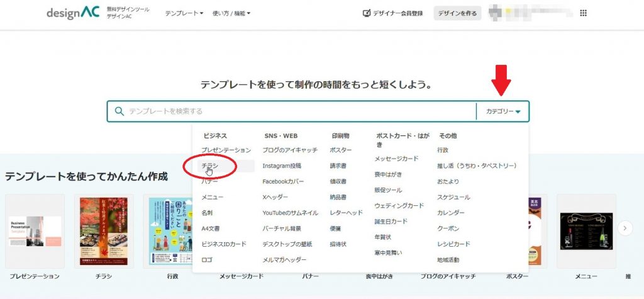Click the carousel next arrow

tap(625, 228)
